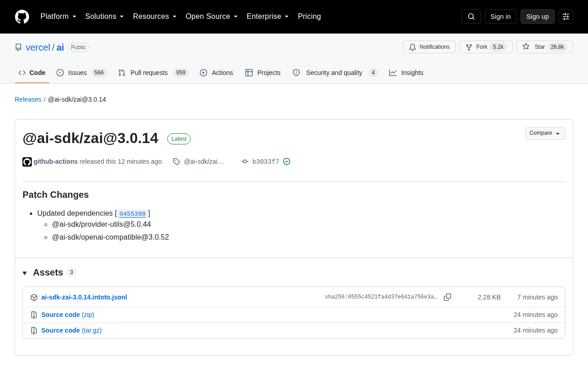Open the Actions tab
Screen dimensions: 588x368
tap(216, 73)
